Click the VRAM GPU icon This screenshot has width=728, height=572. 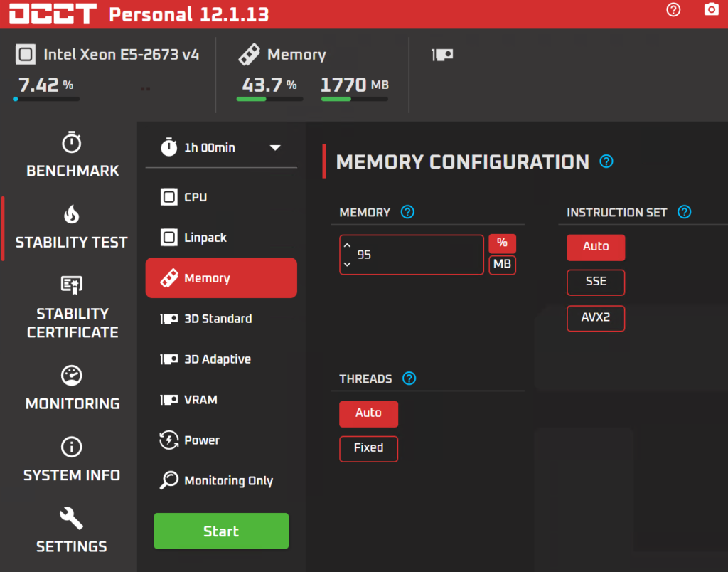tap(169, 399)
